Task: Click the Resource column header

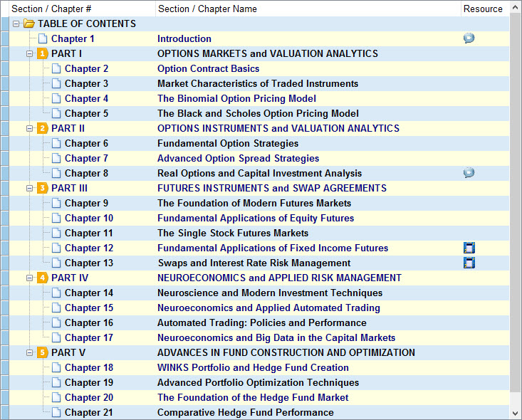Action: [x=482, y=9]
